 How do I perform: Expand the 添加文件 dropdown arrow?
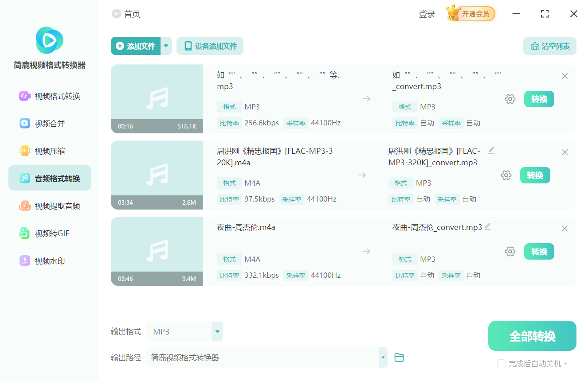coord(166,46)
